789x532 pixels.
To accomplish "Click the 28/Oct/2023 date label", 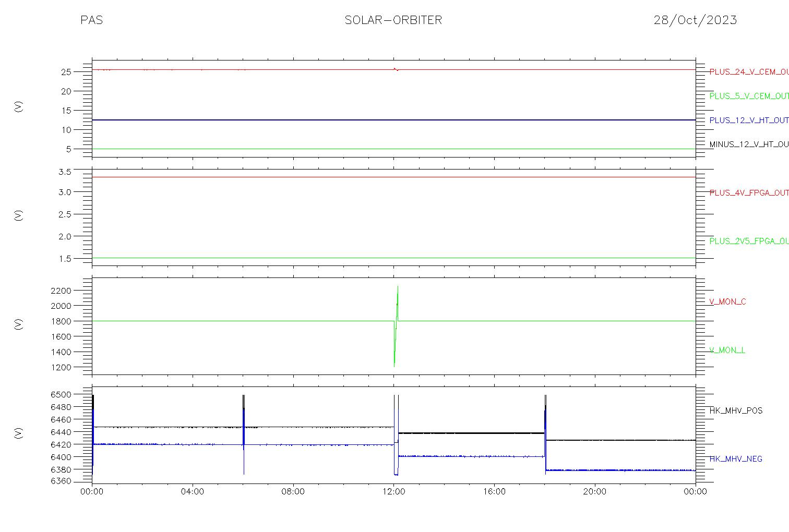I will click(x=695, y=20).
